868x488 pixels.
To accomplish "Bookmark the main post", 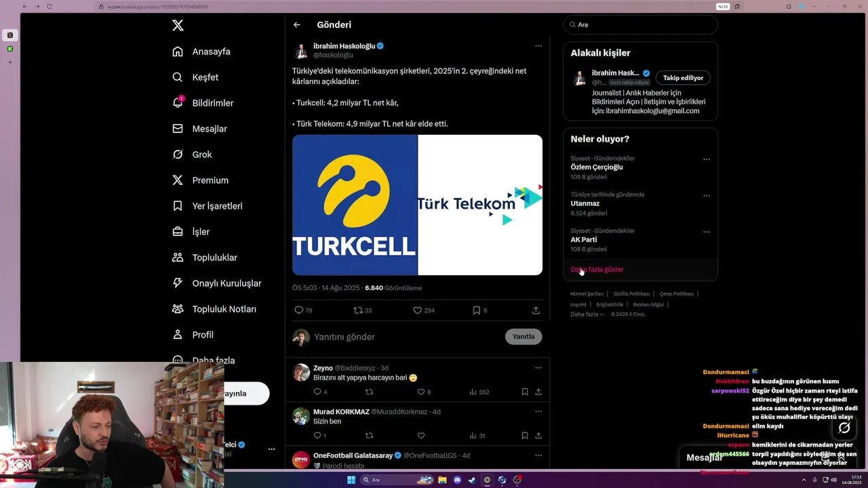I will point(477,310).
